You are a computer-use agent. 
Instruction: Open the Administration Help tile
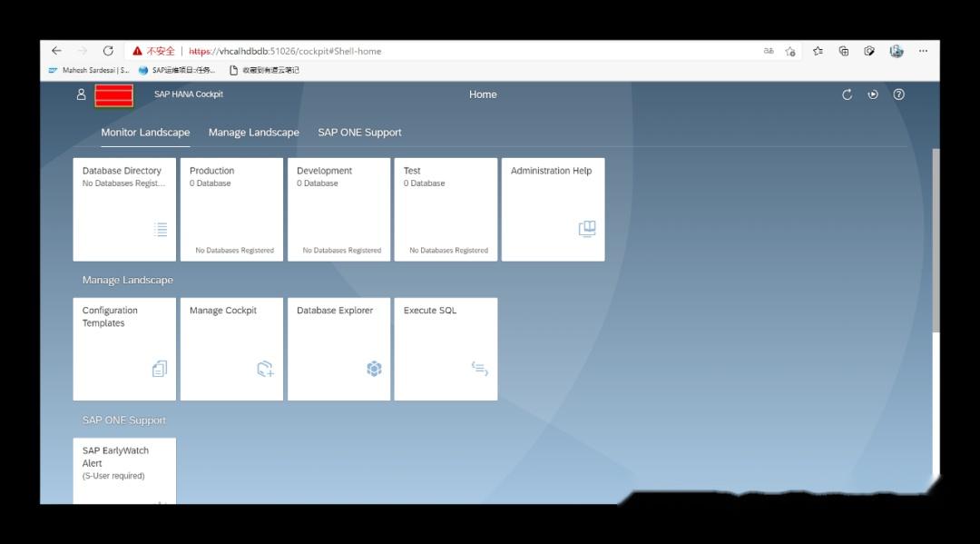point(554,210)
